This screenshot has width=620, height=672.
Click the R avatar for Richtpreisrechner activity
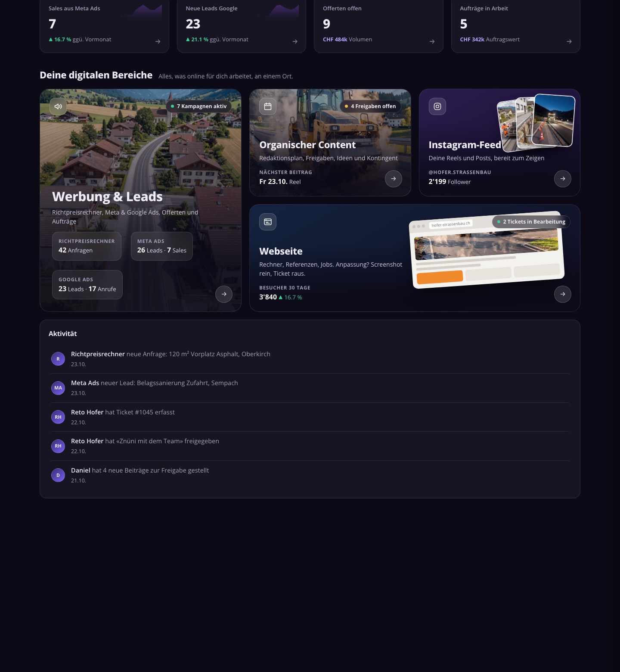(58, 359)
